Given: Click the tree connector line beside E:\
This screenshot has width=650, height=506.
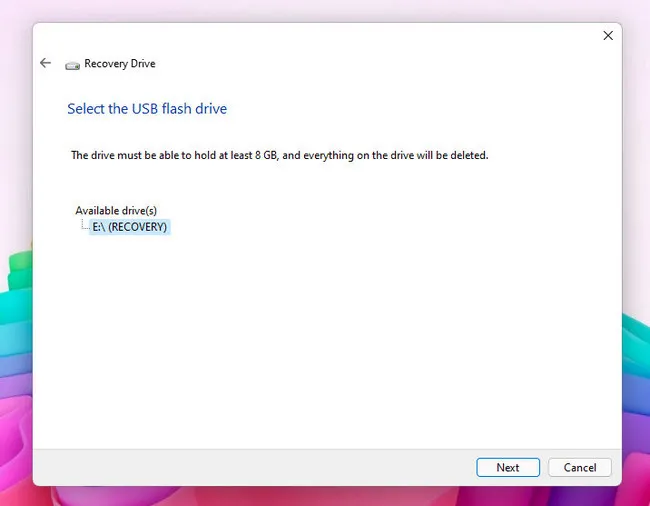Looking at the screenshot, I should click(85, 226).
